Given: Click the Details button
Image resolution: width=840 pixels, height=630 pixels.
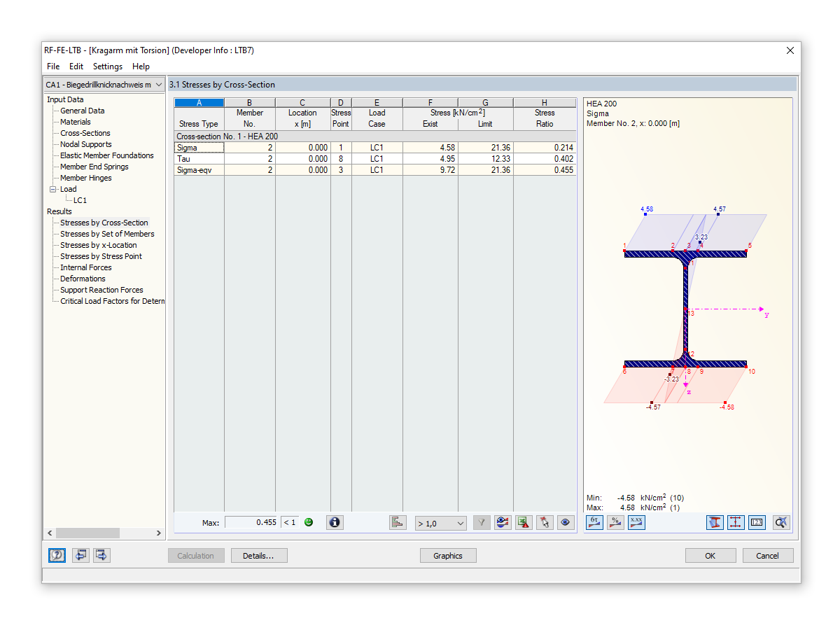Looking at the screenshot, I should pyautogui.click(x=259, y=555).
